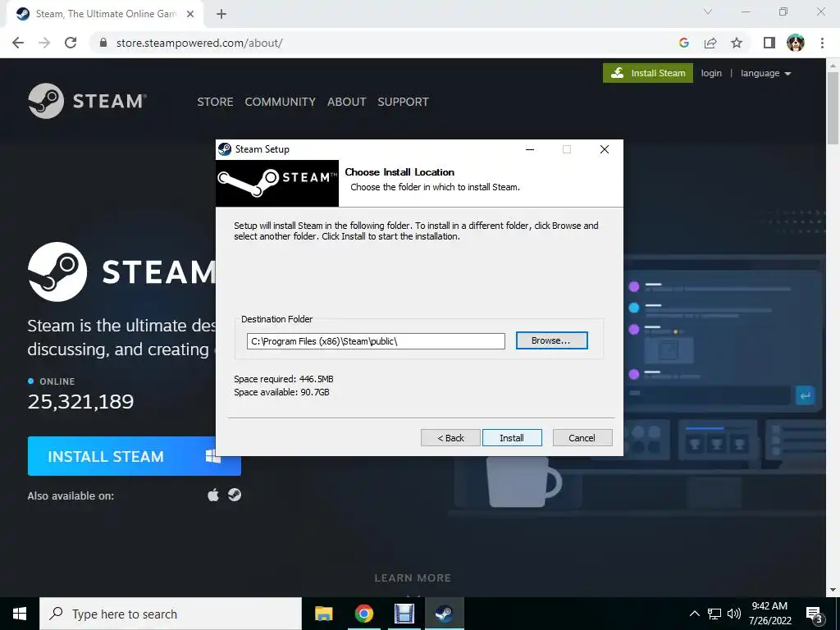The height and width of the screenshot is (630, 840).
Task: Open the floppy disk app in taskbar
Action: click(x=404, y=614)
